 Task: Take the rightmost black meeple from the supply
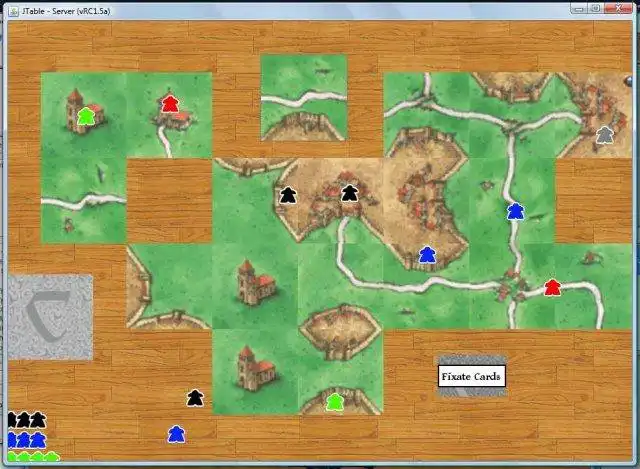pos(38,420)
